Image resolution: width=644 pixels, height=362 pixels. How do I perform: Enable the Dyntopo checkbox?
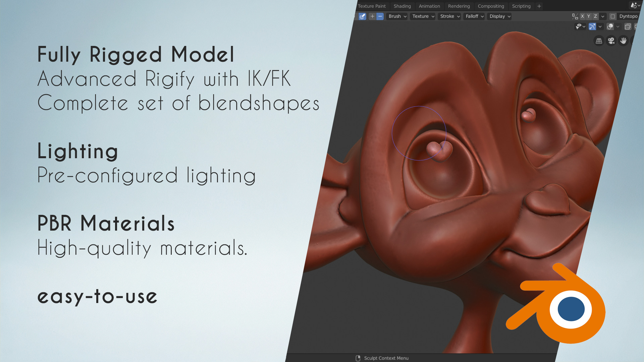[613, 16]
